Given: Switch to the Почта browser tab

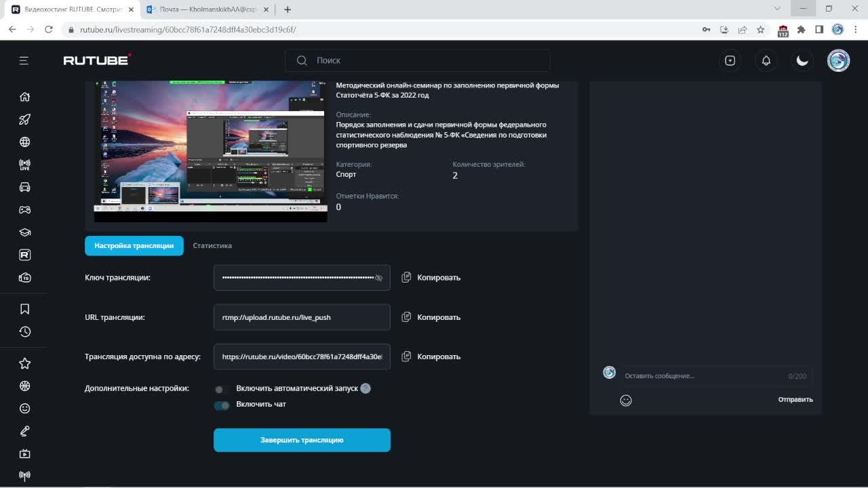Looking at the screenshot, I should (x=207, y=9).
